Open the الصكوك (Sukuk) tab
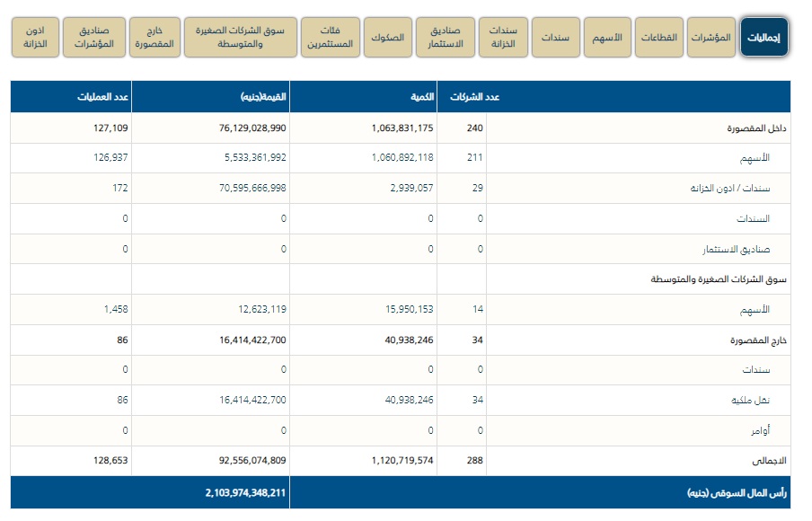812x521 pixels. pyautogui.click(x=387, y=37)
